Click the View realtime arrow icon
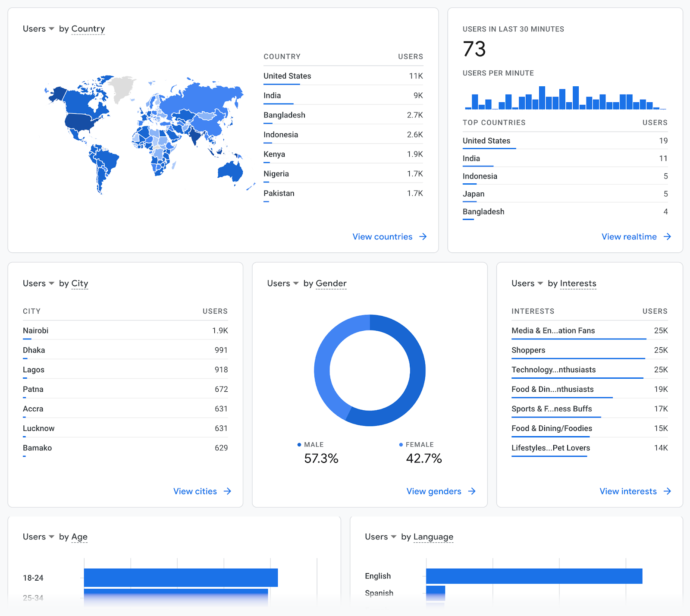The image size is (690, 616). click(667, 236)
